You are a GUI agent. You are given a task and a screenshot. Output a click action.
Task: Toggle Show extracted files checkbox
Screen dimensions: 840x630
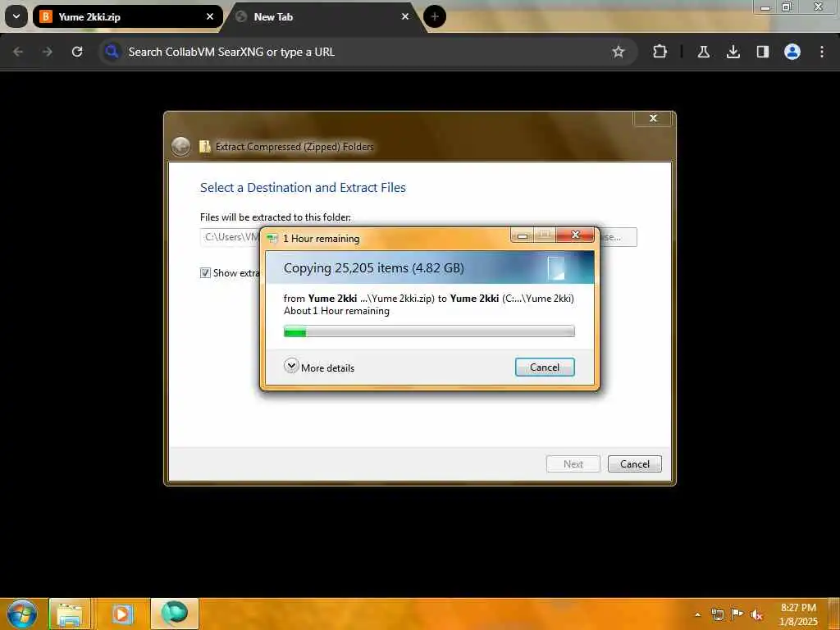tap(205, 272)
